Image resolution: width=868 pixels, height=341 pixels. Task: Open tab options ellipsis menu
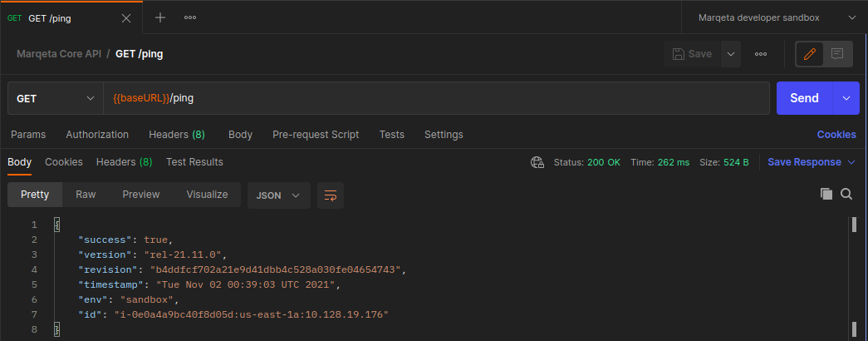click(190, 17)
